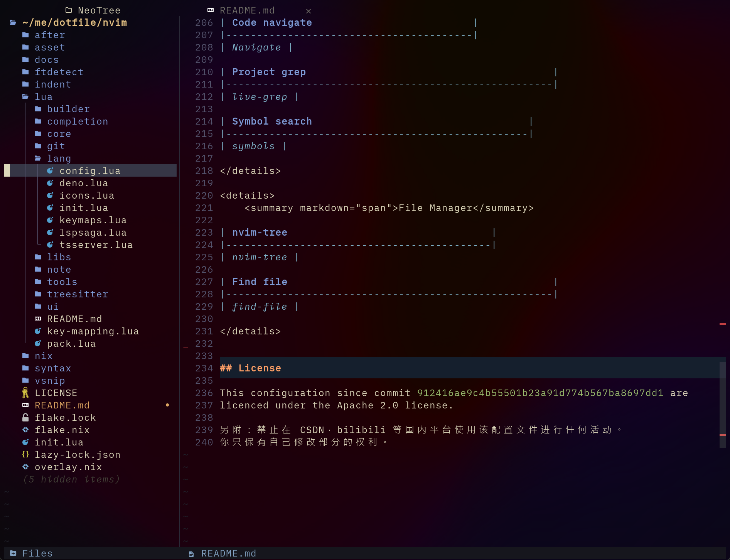The width and height of the screenshot is (730, 560).
Task: Close the README.md tab
Action: (x=309, y=11)
